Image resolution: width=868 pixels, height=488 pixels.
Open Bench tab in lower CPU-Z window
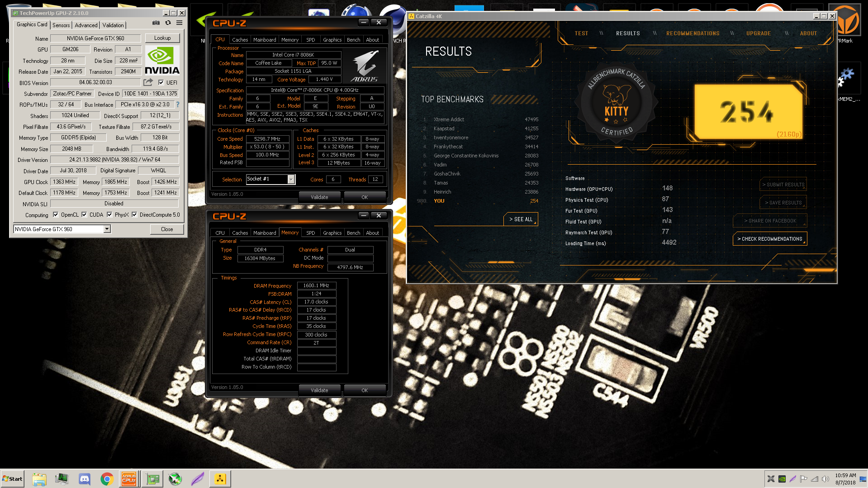353,233
